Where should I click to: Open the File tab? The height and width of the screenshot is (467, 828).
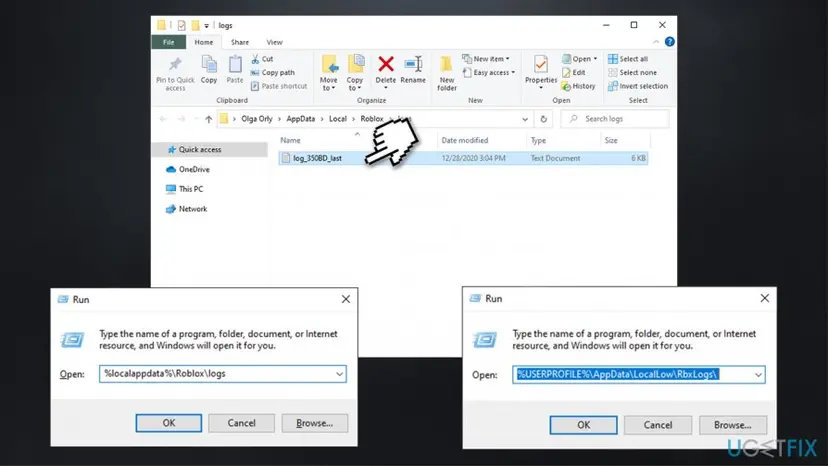[x=168, y=42]
